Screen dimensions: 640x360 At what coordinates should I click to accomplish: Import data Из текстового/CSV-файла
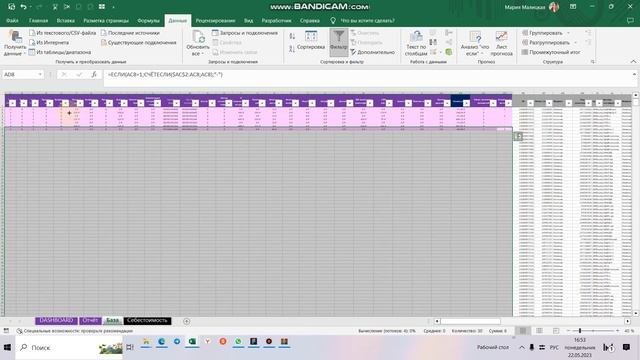(x=62, y=33)
